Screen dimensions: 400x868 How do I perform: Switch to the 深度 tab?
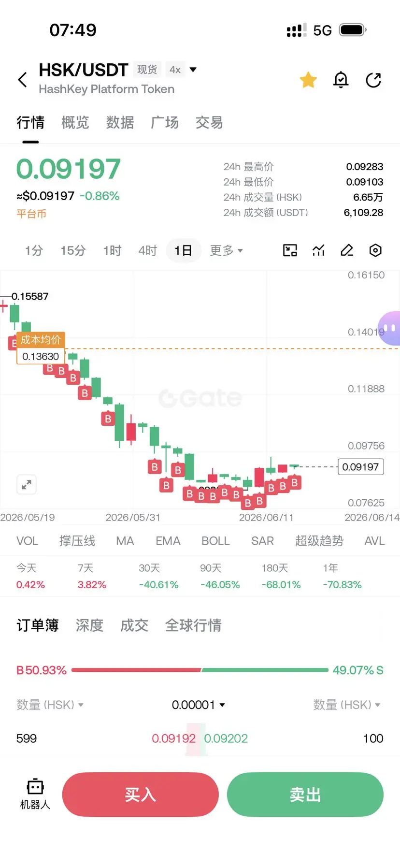[89, 625]
